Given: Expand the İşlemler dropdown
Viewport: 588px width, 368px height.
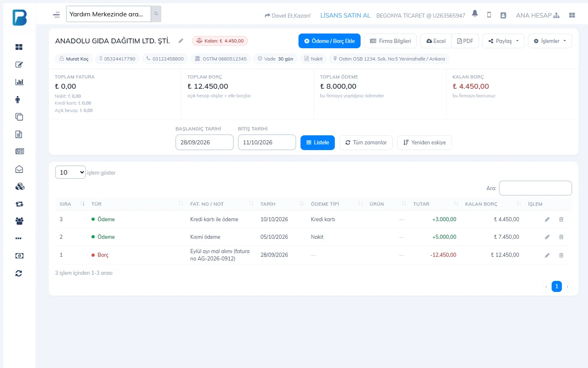Looking at the screenshot, I should tap(550, 41).
